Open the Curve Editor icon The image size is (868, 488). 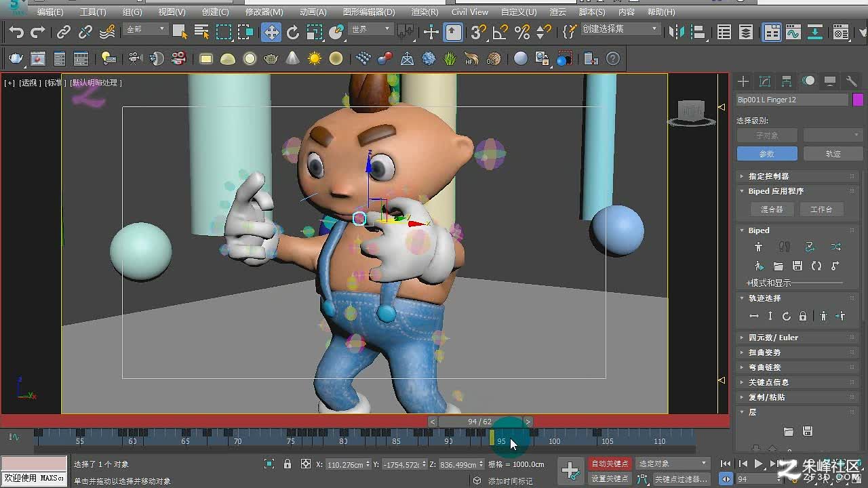(793, 32)
